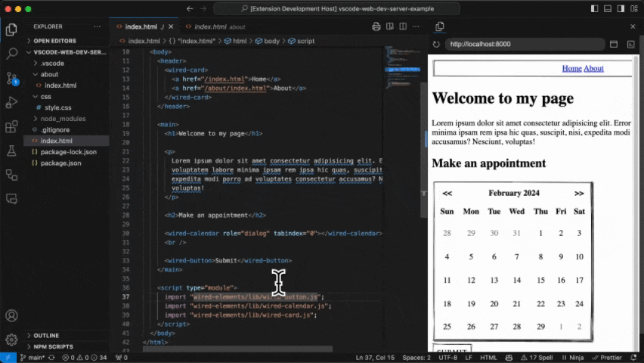The width and height of the screenshot is (644, 363).
Task: Switch to the index.html about tab
Action: [216, 26]
